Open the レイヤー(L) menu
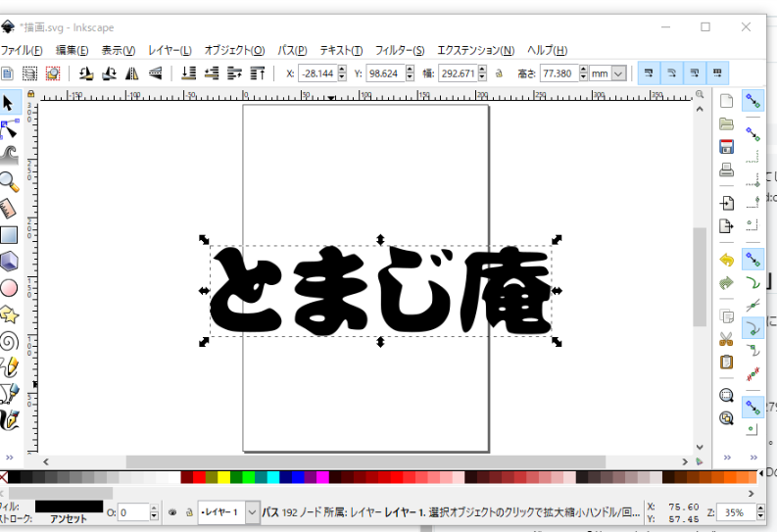The image size is (777, 532). tap(170, 50)
